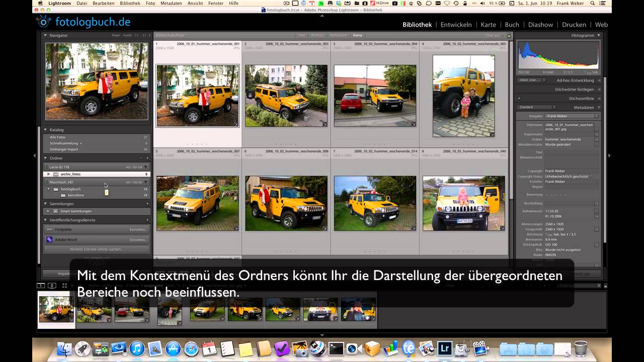Set Navigator zoom to Einpa.

click(x=116, y=36)
